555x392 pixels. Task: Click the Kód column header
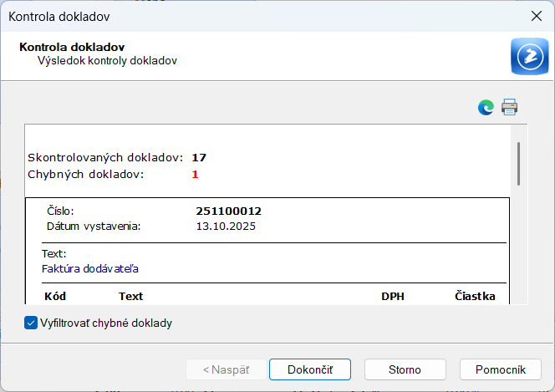click(x=55, y=296)
